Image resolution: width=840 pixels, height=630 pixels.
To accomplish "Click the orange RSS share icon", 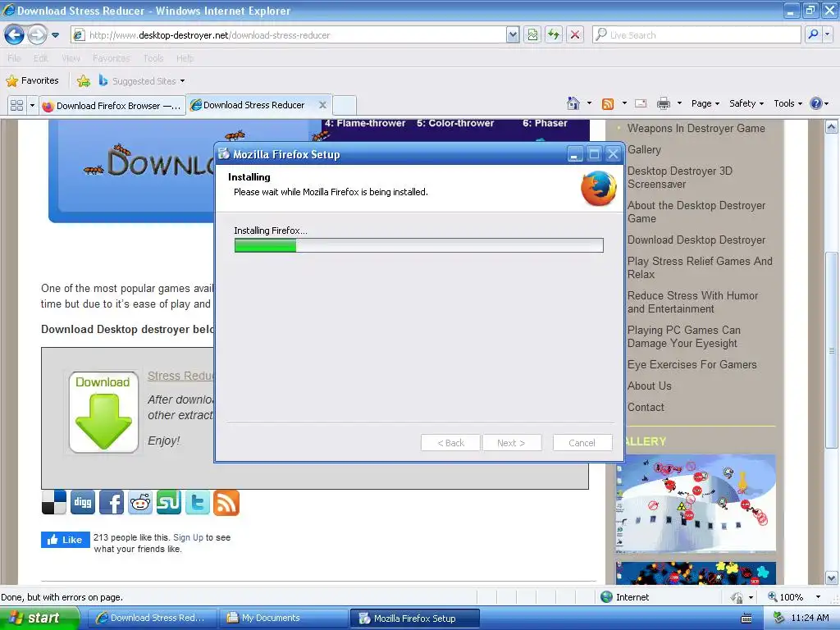I will tap(226, 503).
